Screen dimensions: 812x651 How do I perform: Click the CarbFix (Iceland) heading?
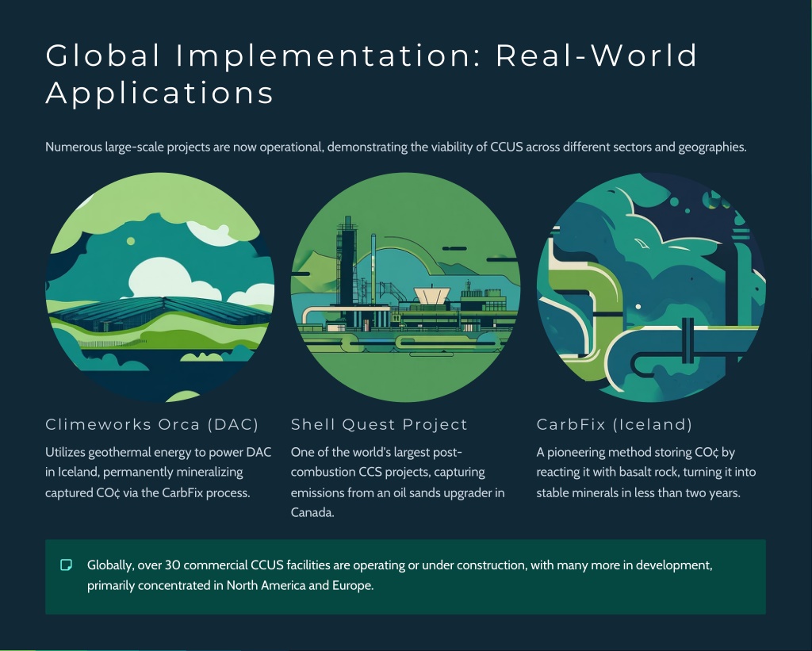[x=615, y=425]
